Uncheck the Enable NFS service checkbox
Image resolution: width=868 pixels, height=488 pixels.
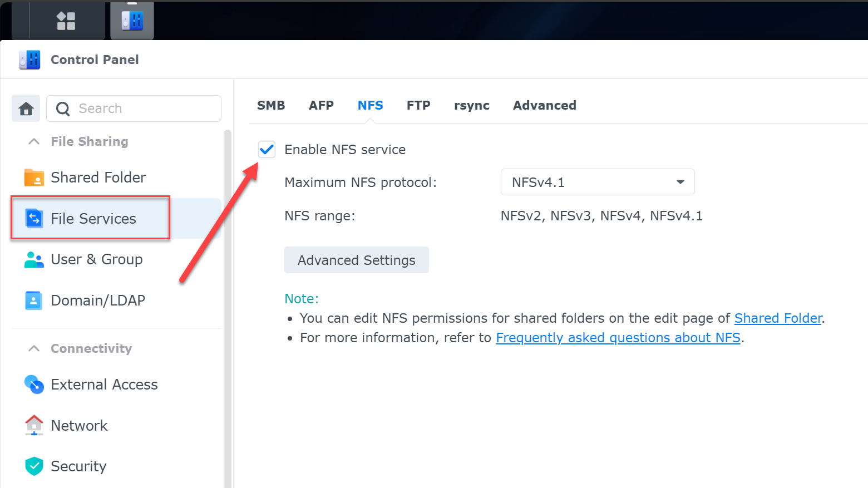(267, 149)
